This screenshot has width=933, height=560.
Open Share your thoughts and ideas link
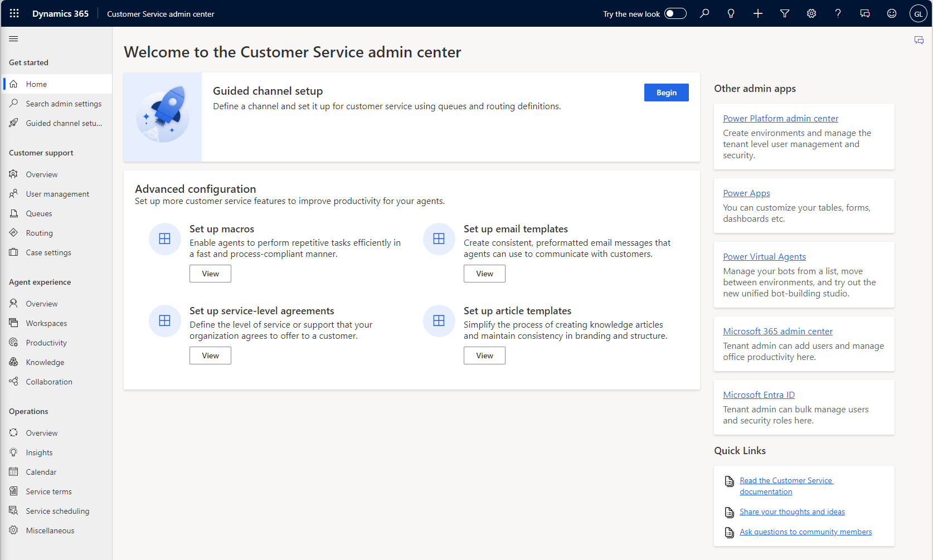pyautogui.click(x=792, y=512)
